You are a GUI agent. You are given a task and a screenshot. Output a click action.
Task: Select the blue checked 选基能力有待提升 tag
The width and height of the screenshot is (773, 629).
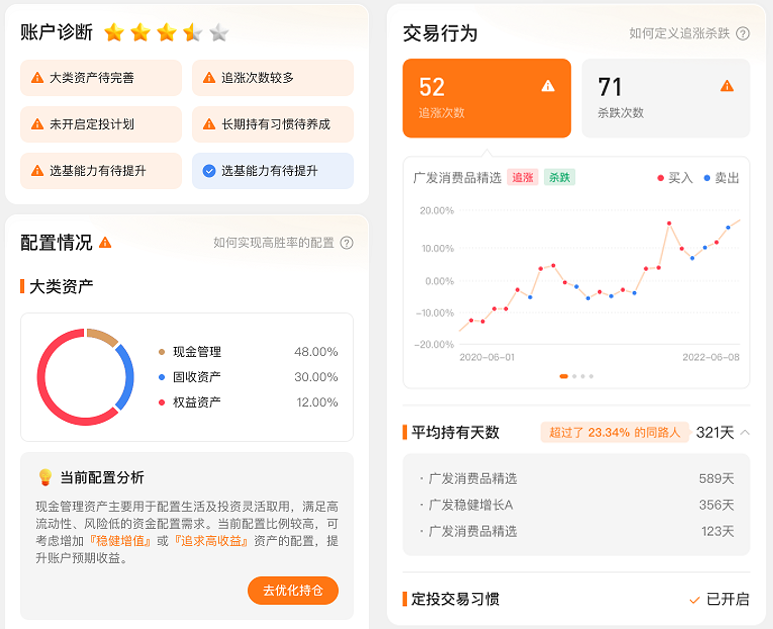pyautogui.click(x=272, y=171)
